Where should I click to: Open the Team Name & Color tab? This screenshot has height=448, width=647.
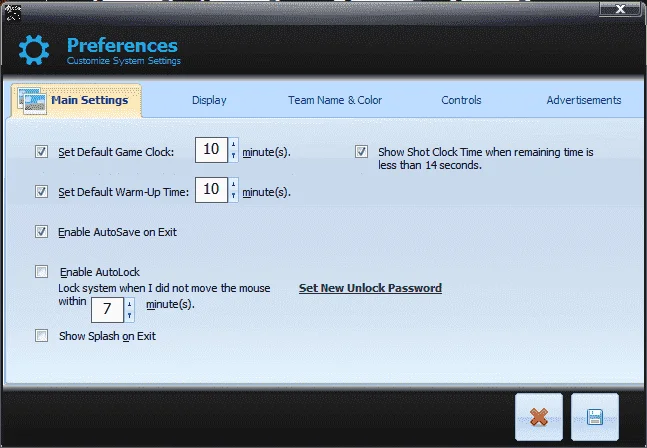click(335, 100)
